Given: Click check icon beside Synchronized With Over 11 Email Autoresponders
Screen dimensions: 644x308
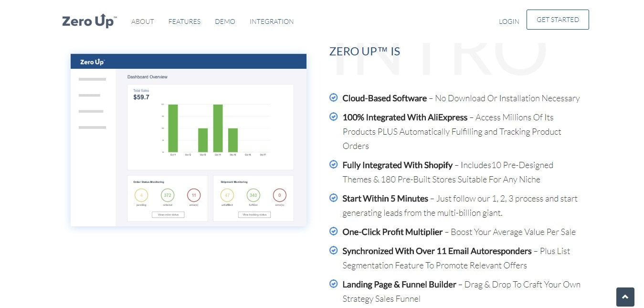Looking at the screenshot, I should 334,250.
